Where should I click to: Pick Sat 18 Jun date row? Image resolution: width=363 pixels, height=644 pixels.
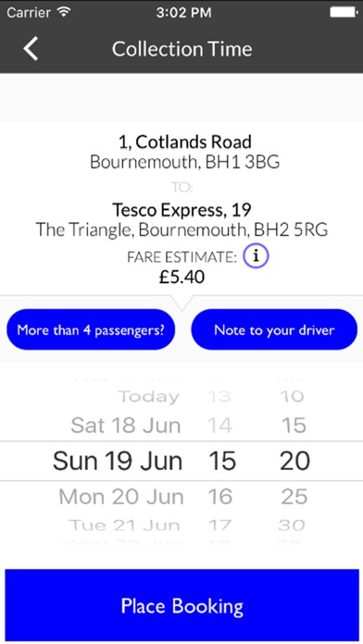click(x=125, y=425)
